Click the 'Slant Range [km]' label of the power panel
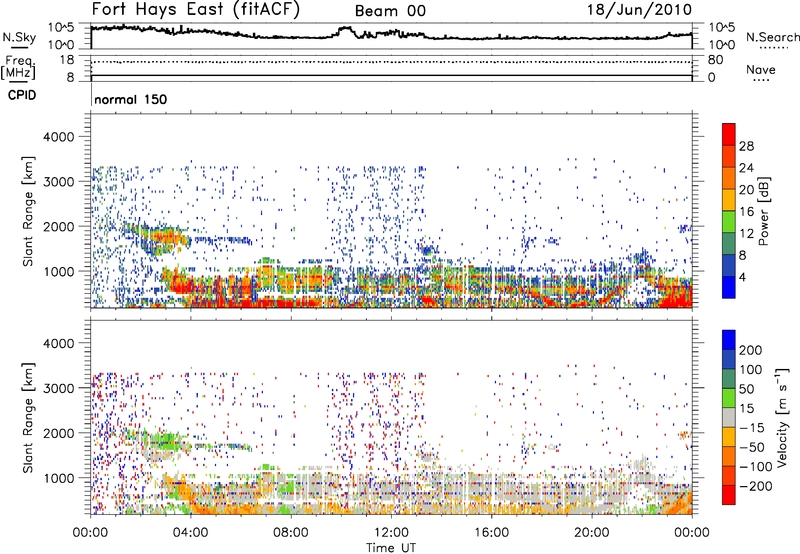 click(28, 211)
